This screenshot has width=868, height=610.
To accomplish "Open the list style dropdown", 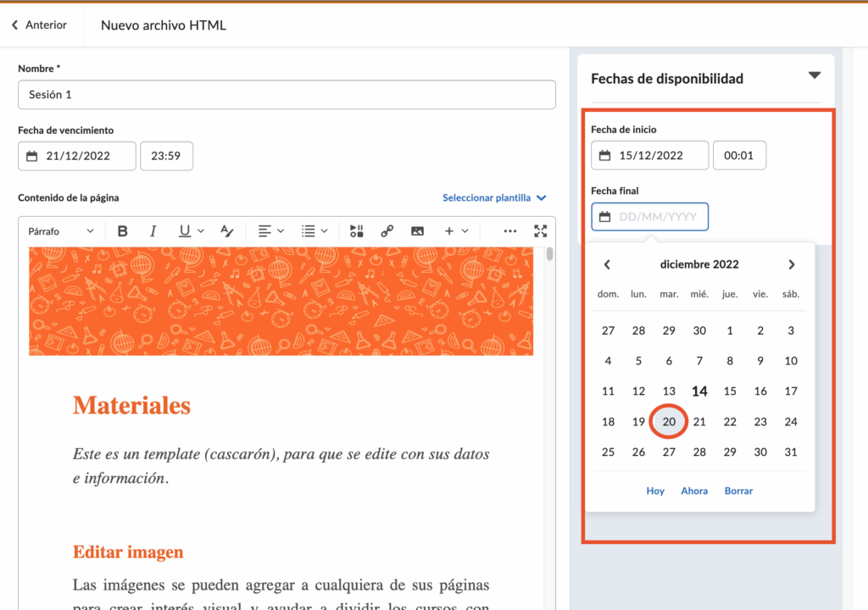I will tap(315, 231).
